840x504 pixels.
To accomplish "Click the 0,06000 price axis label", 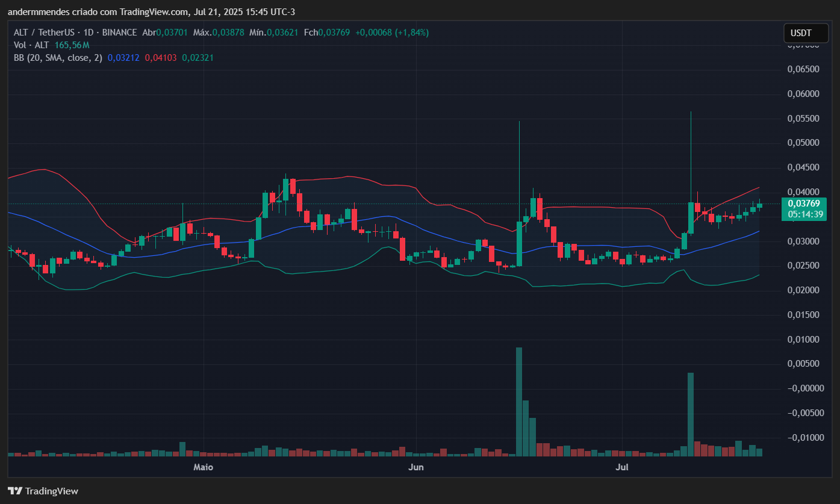I will 803,95.
